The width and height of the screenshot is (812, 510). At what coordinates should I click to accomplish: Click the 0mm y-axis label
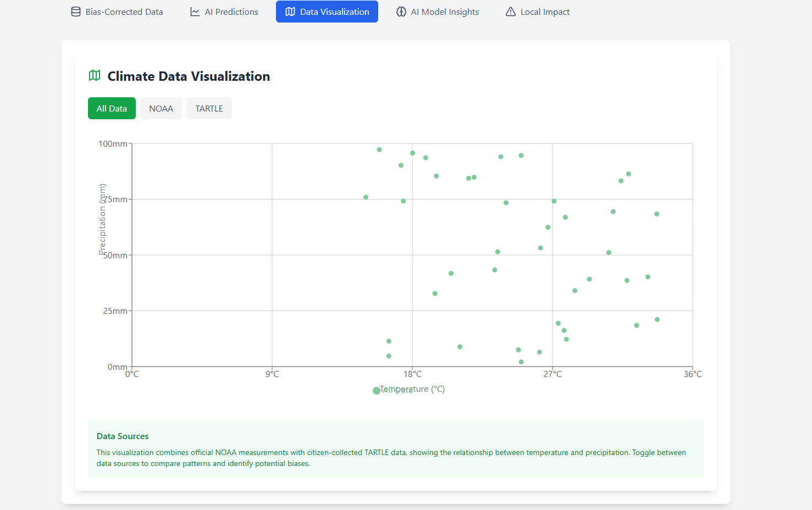tap(118, 367)
